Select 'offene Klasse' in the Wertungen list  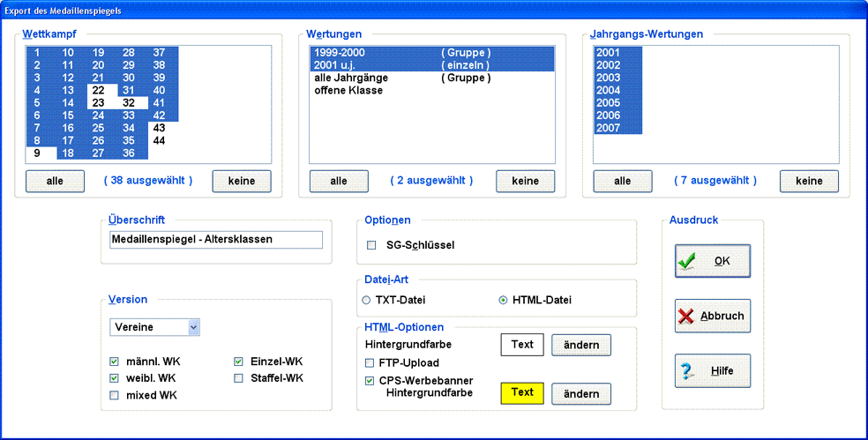(x=348, y=91)
